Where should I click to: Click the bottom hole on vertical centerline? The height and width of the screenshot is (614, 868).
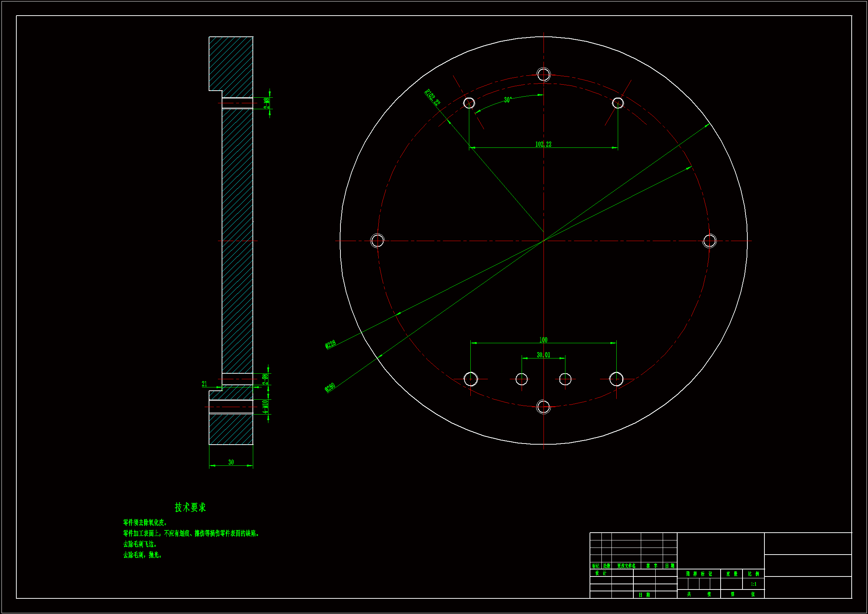[543, 407]
